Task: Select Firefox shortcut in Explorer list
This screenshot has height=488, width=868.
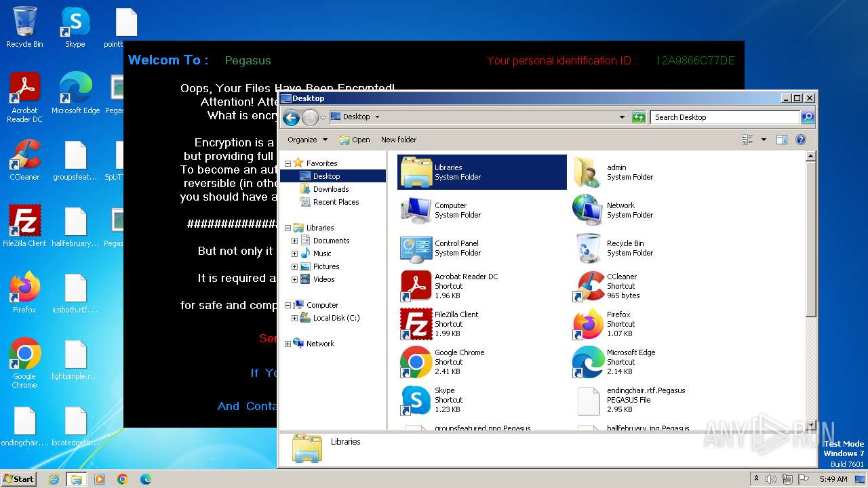Action: [587, 324]
